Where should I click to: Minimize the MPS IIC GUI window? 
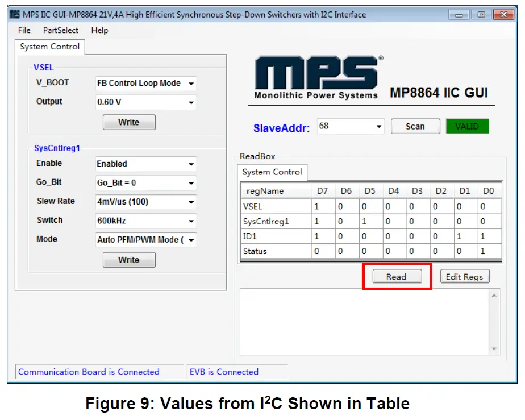pos(459,15)
